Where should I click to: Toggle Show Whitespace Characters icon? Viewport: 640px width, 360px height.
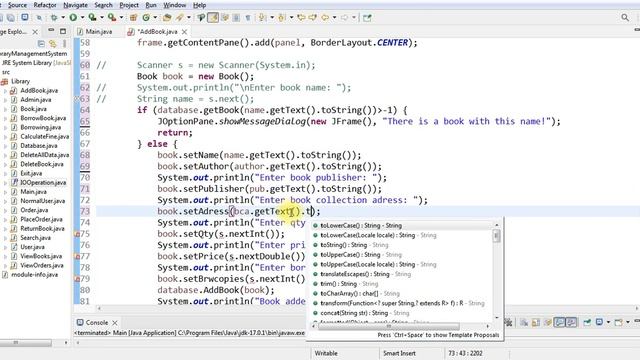248,18
